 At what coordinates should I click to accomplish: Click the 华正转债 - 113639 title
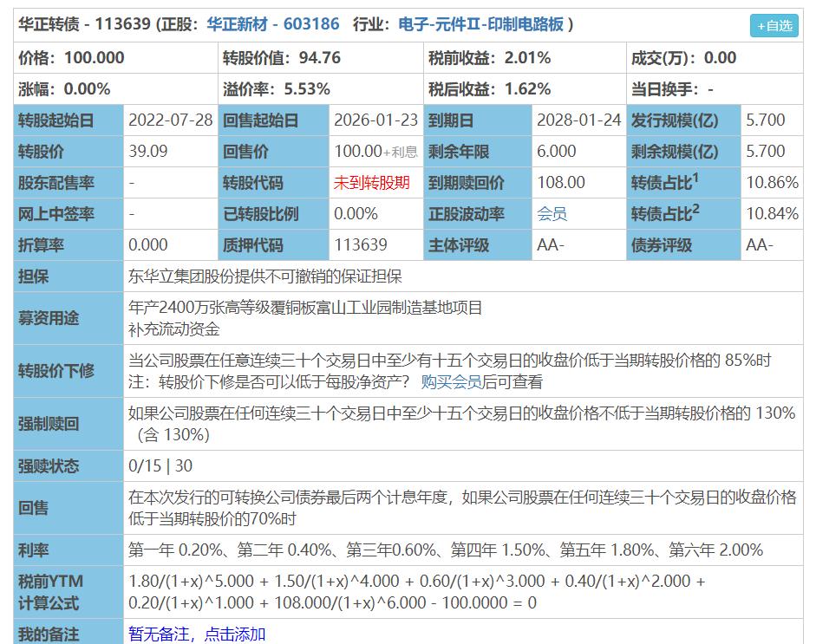(87, 24)
